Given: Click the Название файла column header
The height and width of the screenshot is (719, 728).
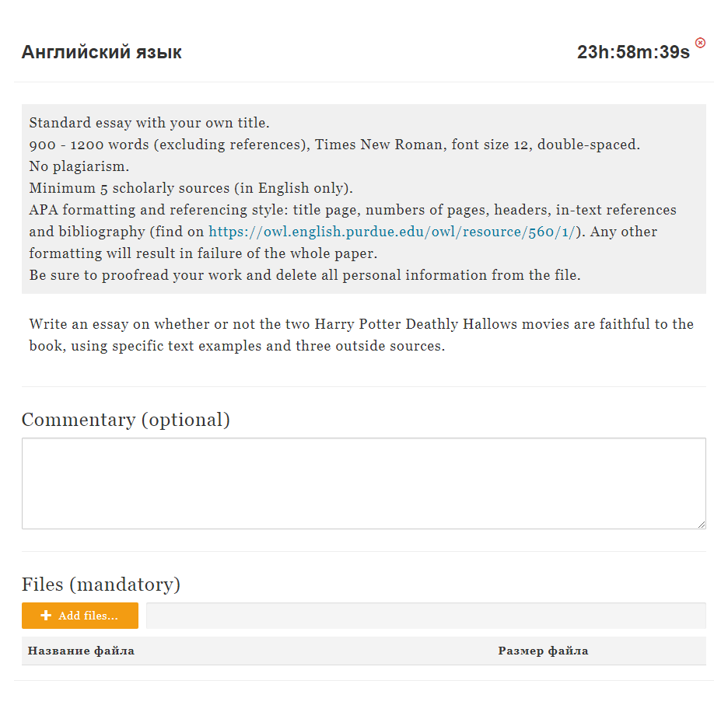Looking at the screenshot, I should 81,651.
